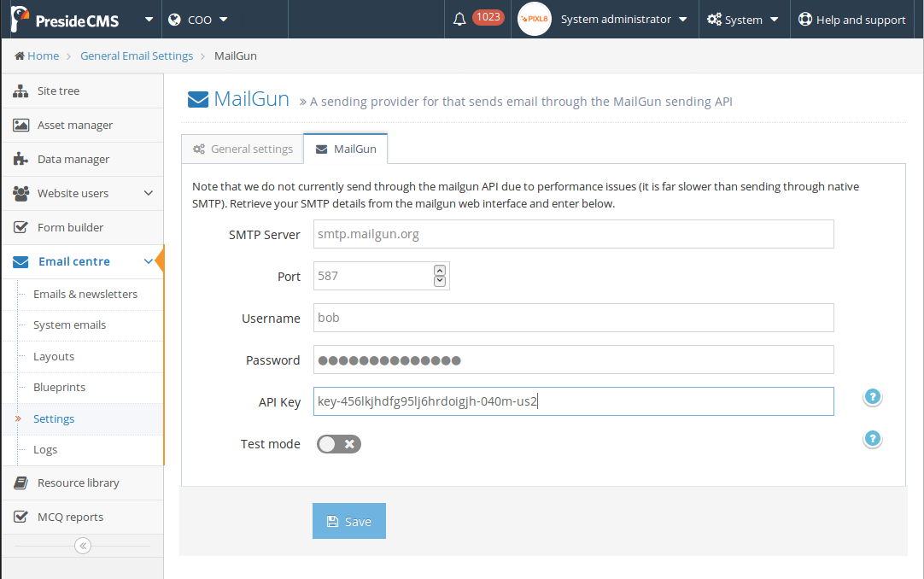924x579 pixels.
Task: Click the gears icon on General settings tab
Action: (x=199, y=149)
